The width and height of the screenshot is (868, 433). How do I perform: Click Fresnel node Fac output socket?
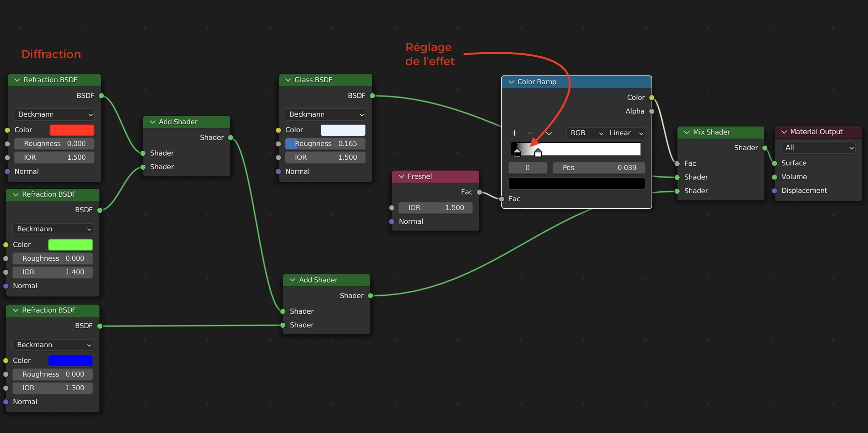click(x=479, y=192)
